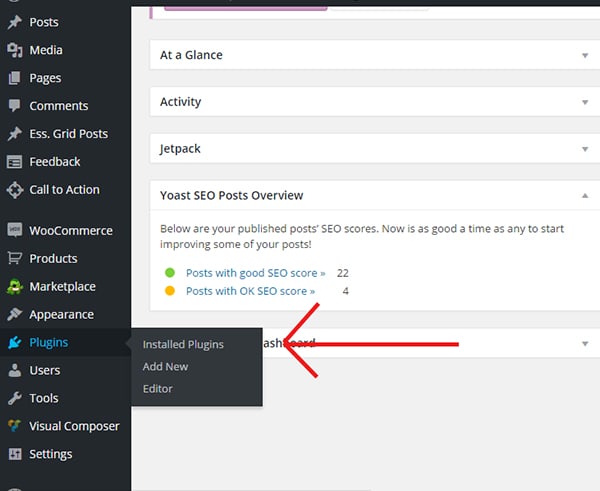Screen dimensions: 600x491
Task: Choose Installed Plugins from flyout
Action: click(183, 345)
